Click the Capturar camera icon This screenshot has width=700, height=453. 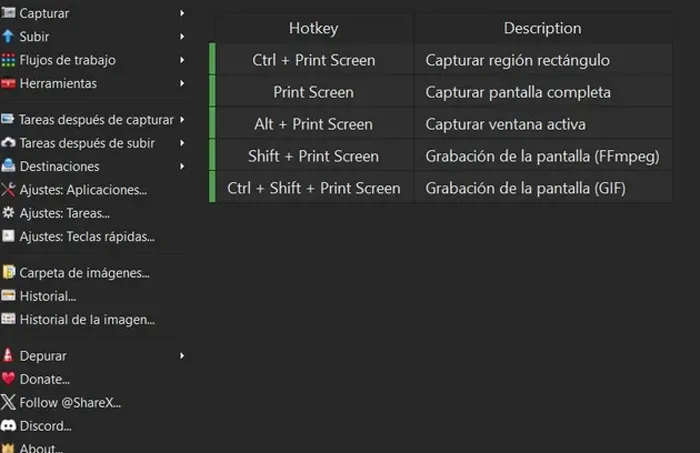coord(8,13)
